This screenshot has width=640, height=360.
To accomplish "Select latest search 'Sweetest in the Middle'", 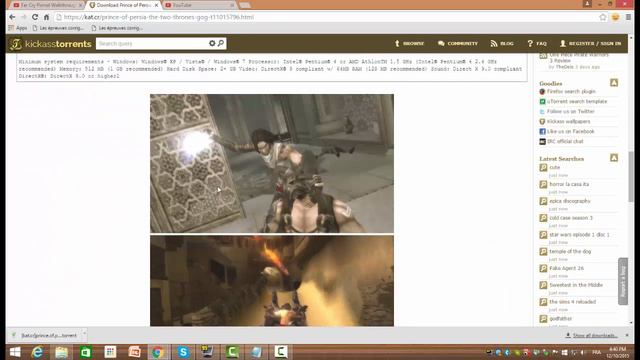I will pos(576,285).
